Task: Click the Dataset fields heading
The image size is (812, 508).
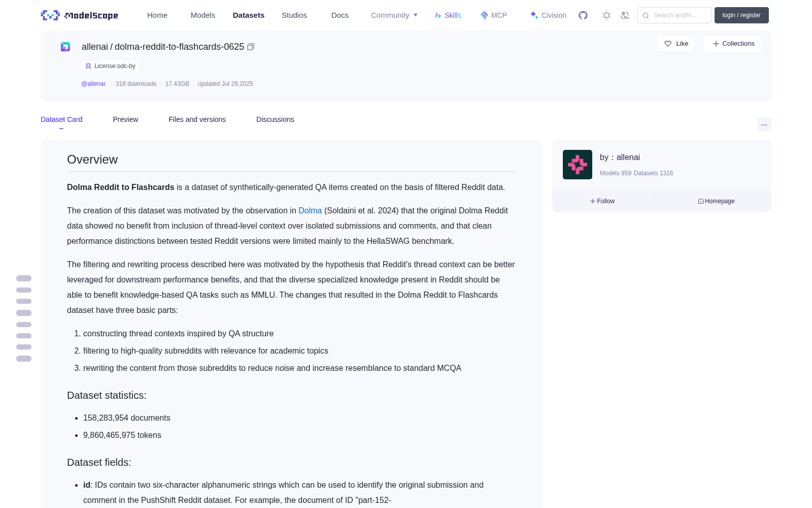Action: [99, 462]
